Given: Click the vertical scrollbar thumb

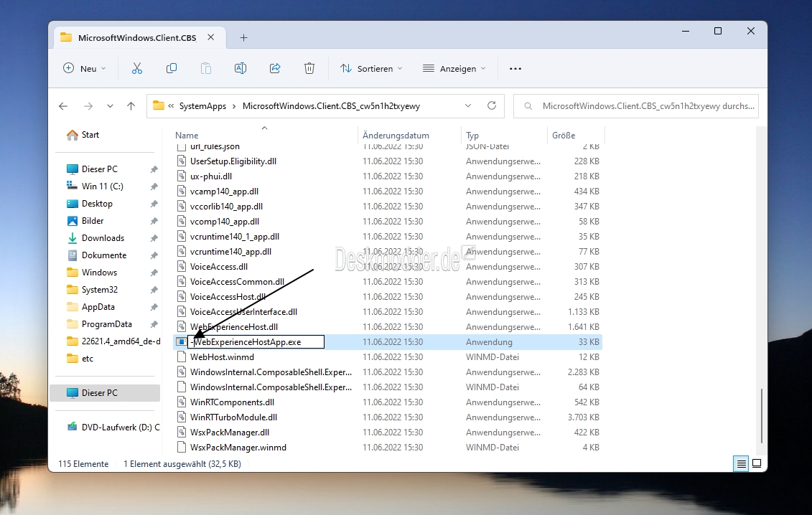Looking at the screenshot, I should point(762,415).
